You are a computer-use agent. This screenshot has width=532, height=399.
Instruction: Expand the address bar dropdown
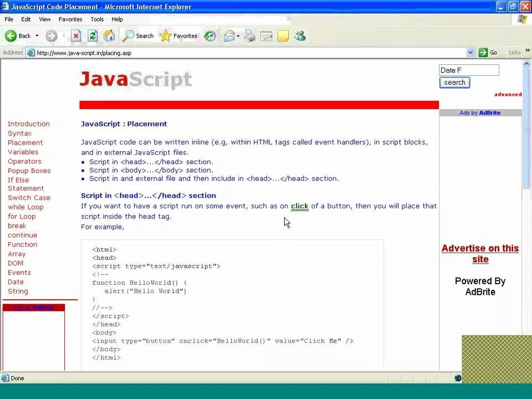pyautogui.click(x=470, y=53)
